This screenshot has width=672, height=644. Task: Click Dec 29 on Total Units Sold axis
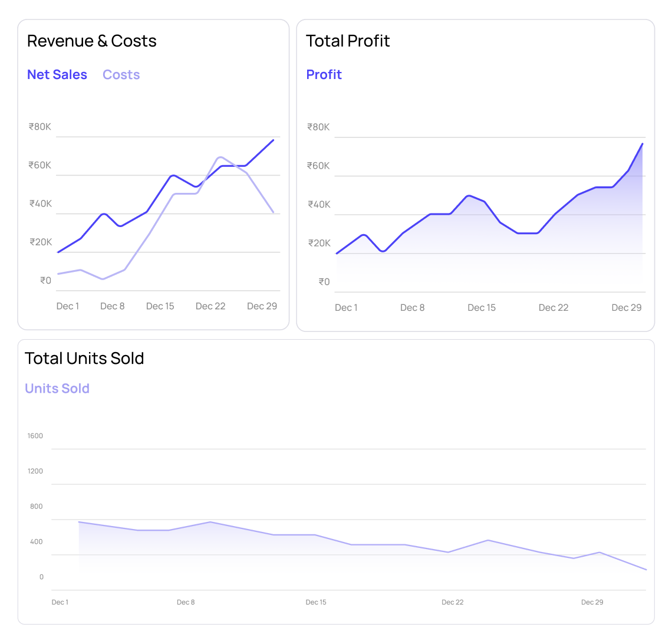[x=592, y=602]
